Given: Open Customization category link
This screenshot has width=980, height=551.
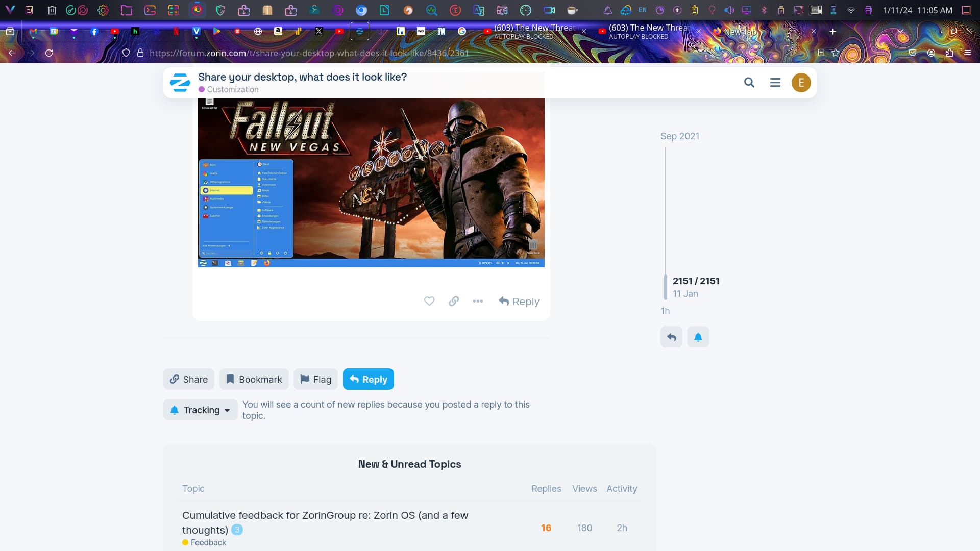Looking at the screenshot, I should point(229,89).
